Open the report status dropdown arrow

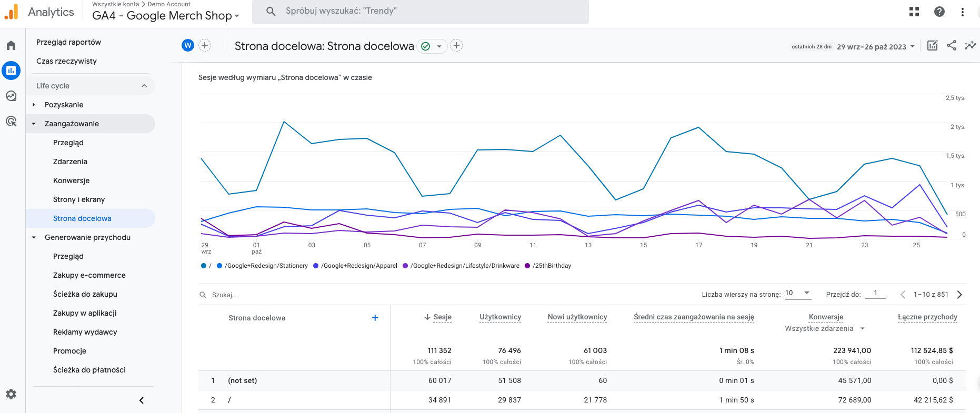439,46
